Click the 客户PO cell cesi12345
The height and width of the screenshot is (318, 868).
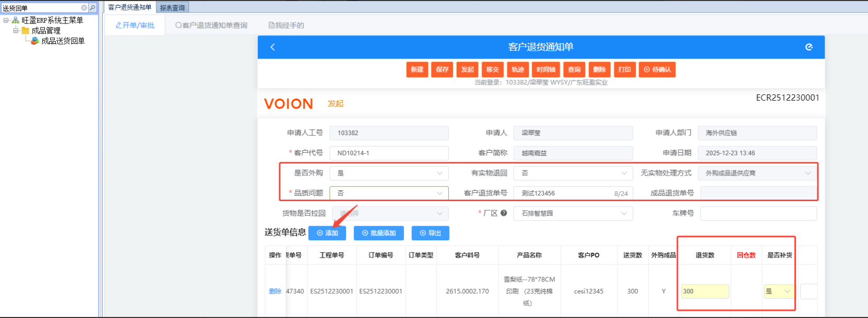tap(588, 291)
